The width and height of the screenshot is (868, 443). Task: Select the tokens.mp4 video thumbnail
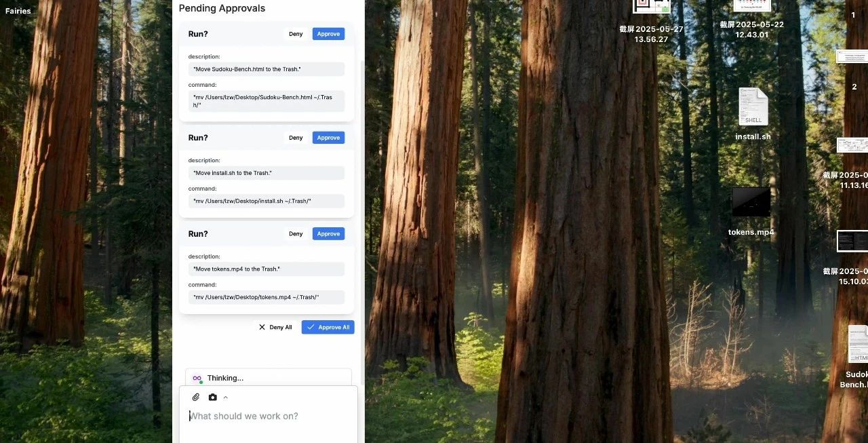pyautogui.click(x=751, y=202)
